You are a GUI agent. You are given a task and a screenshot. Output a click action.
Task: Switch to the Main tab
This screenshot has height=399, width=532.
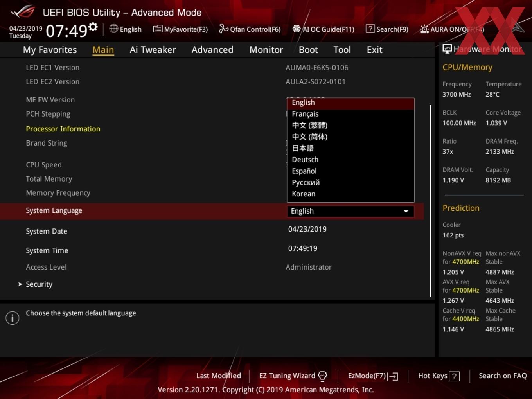pyautogui.click(x=103, y=50)
